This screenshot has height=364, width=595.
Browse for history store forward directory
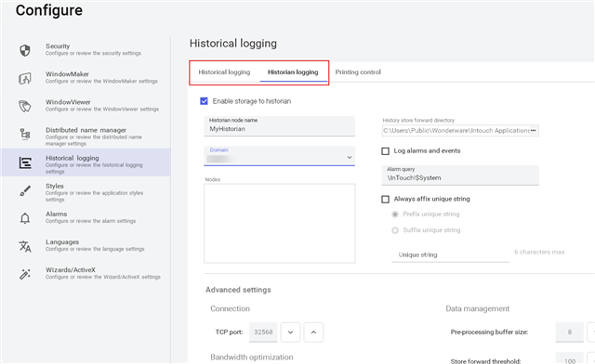coord(533,130)
